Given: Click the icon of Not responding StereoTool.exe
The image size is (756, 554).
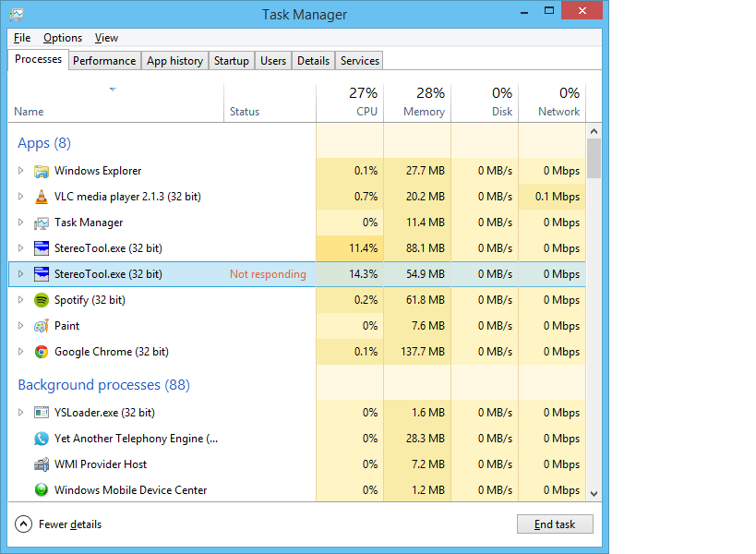Looking at the screenshot, I should coord(42,274).
